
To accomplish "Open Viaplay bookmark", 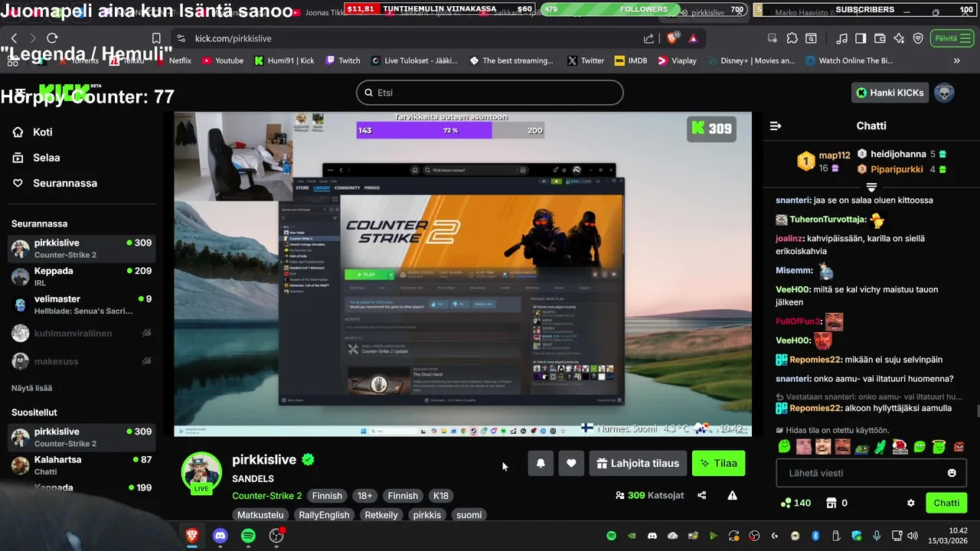I will (677, 60).
